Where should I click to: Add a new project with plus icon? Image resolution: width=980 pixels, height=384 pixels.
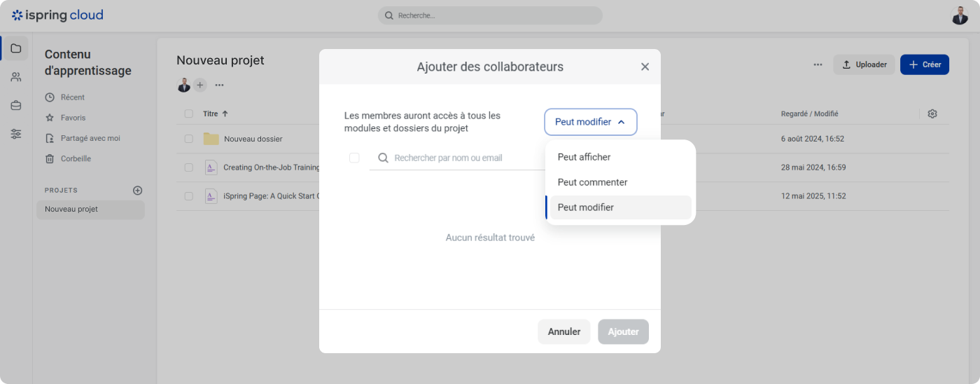138,190
